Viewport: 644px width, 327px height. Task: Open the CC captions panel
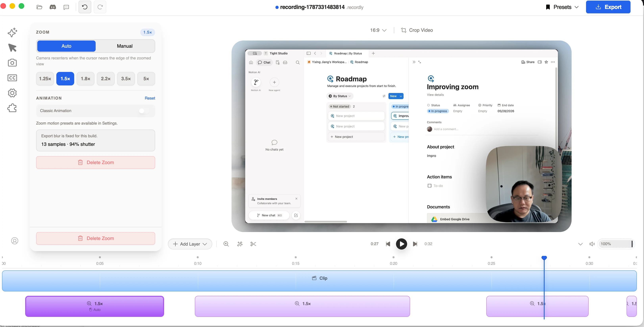click(12, 78)
